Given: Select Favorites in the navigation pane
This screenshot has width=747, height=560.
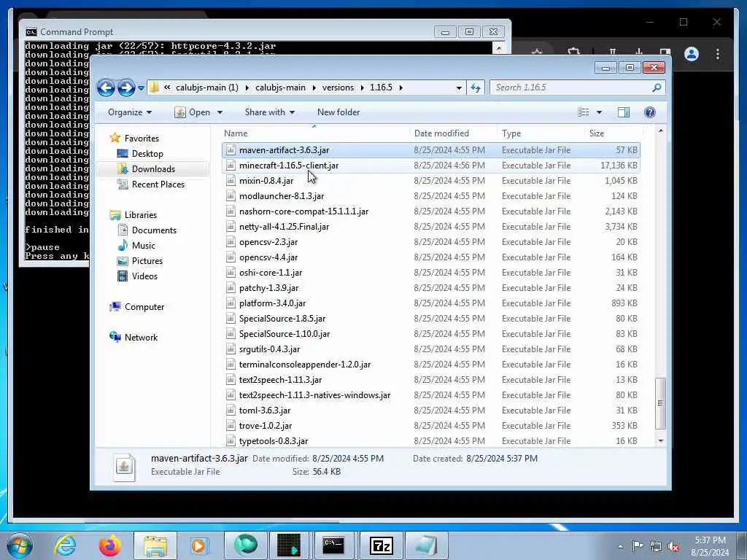Looking at the screenshot, I should pos(142,138).
